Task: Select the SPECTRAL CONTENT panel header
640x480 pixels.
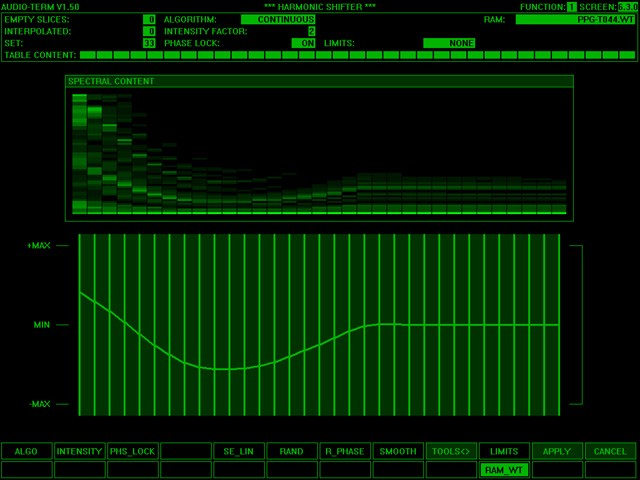Action: click(x=319, y=81)
